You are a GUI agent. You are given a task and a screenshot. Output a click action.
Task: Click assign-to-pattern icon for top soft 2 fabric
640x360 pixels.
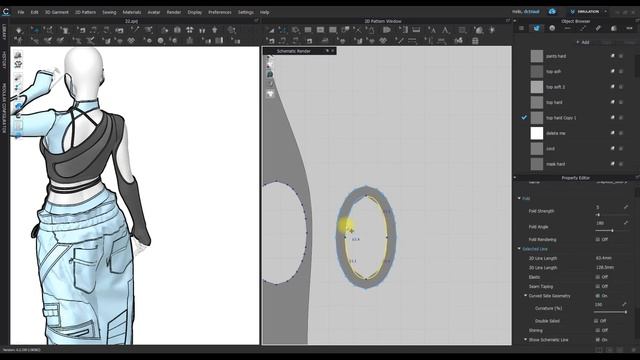(x=612, y=87)
